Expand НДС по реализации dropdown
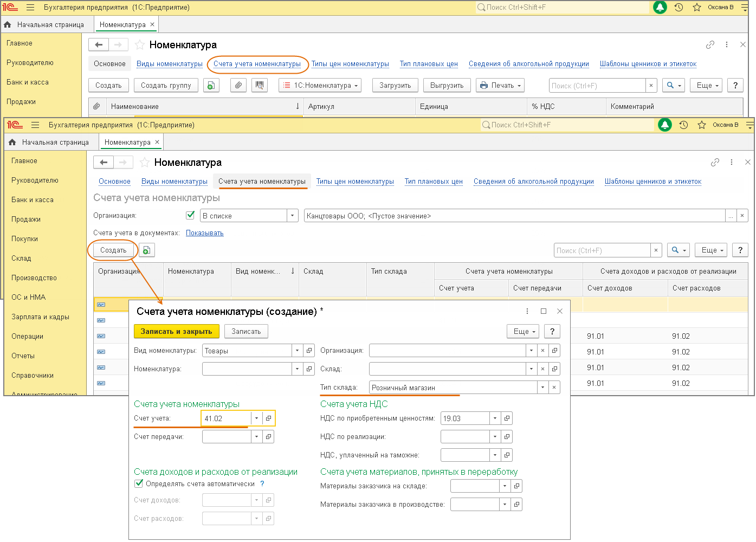The image size is (756, 542). point(495,437)
